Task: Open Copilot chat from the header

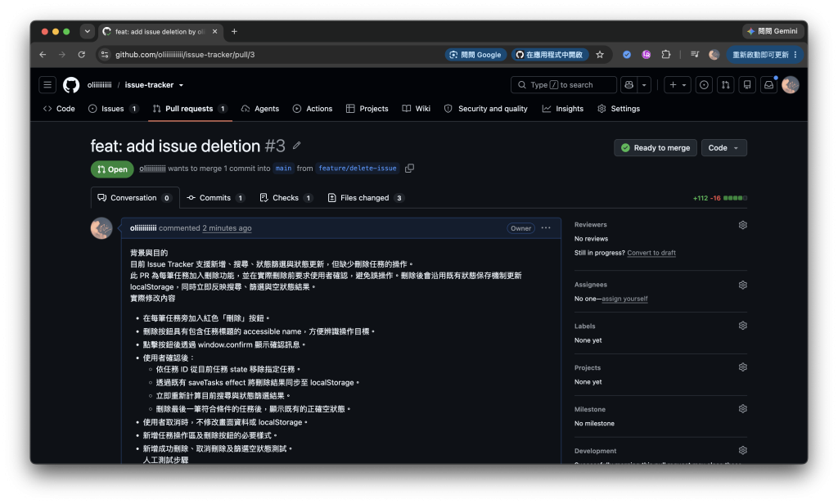Action: [629, 85]
